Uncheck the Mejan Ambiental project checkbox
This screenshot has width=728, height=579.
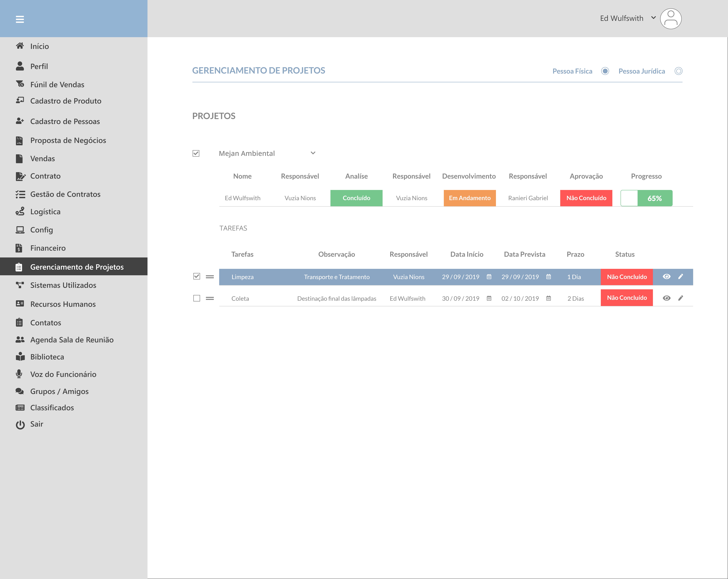196,153
